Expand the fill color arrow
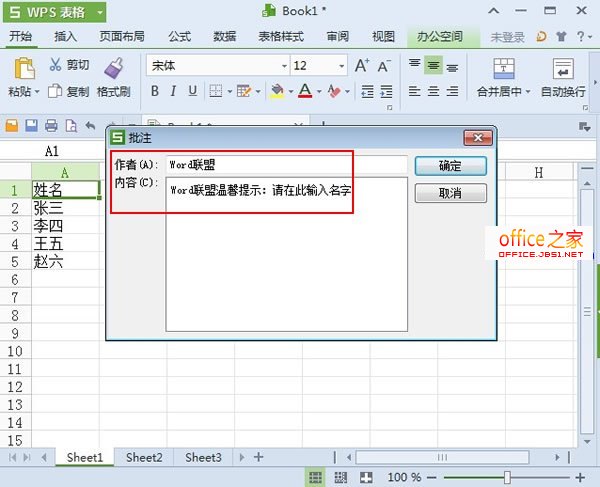The width and height of the screenshot is (600, 487). pyautogui.click(x=291, y=91)
